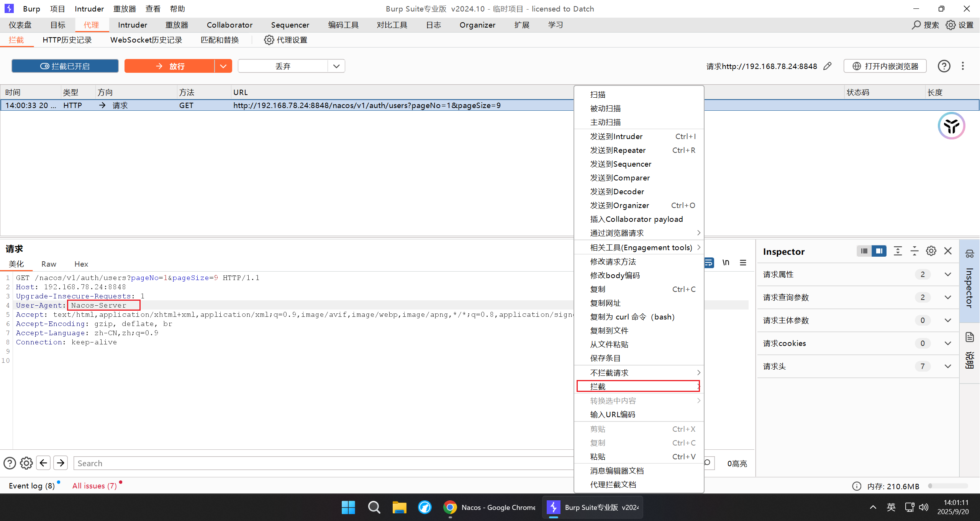Screen dimensions: 980x521
Task: Switch to Nacos Google Chrome taskbar item
Action: [490, 508]
